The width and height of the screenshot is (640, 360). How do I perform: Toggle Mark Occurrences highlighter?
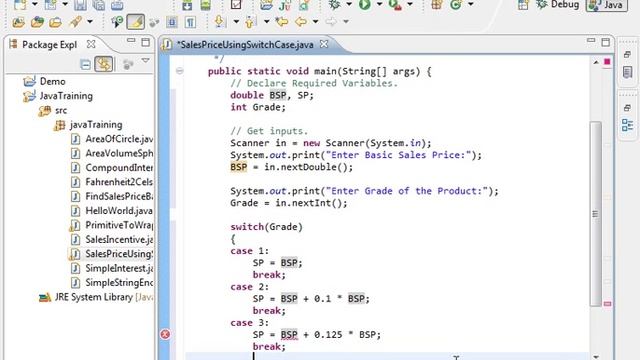pos(136,22)
